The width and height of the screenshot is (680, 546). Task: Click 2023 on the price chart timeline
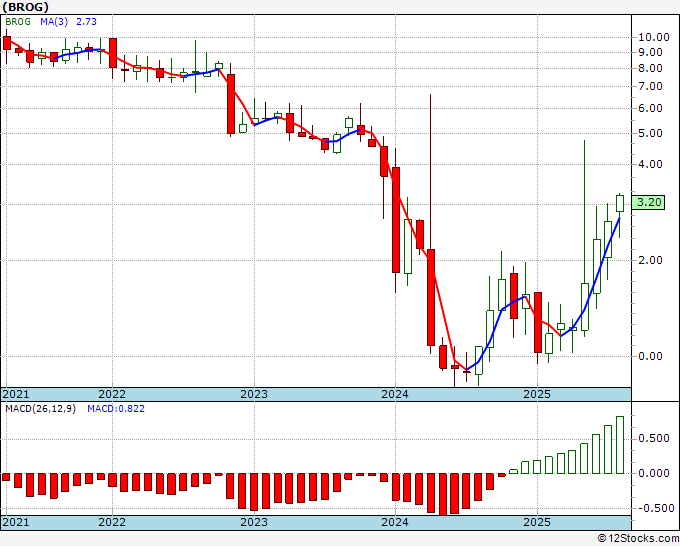254,394
